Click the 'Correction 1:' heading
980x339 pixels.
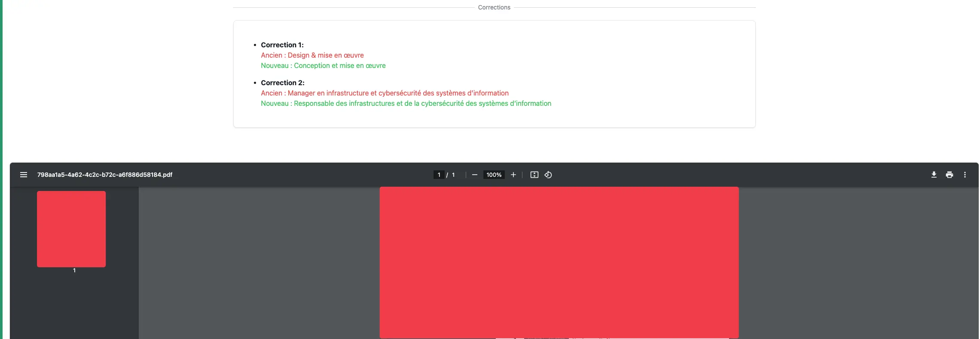282,45
